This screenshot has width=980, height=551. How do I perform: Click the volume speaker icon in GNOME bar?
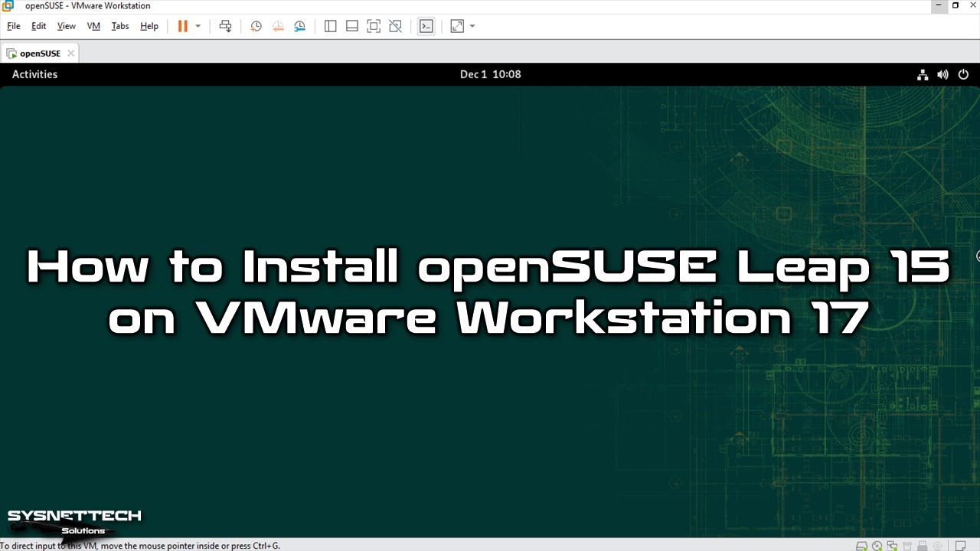click(942, 74)
